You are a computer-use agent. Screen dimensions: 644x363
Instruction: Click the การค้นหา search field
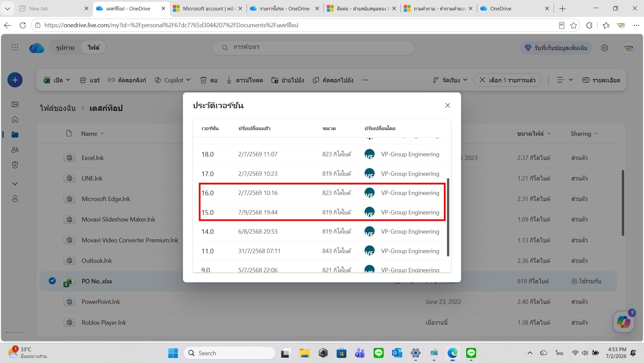(313, 48)
